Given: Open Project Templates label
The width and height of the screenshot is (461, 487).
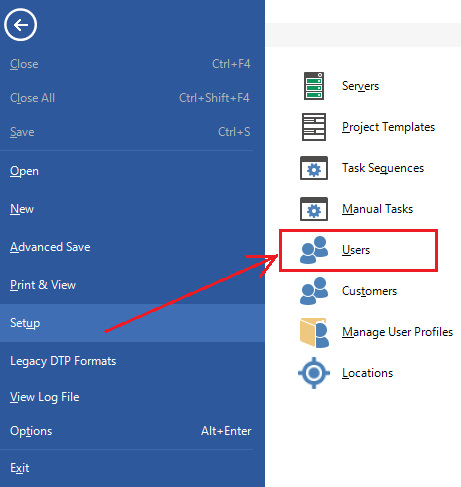Looking at the screenshot, I should tap(389, 128).
